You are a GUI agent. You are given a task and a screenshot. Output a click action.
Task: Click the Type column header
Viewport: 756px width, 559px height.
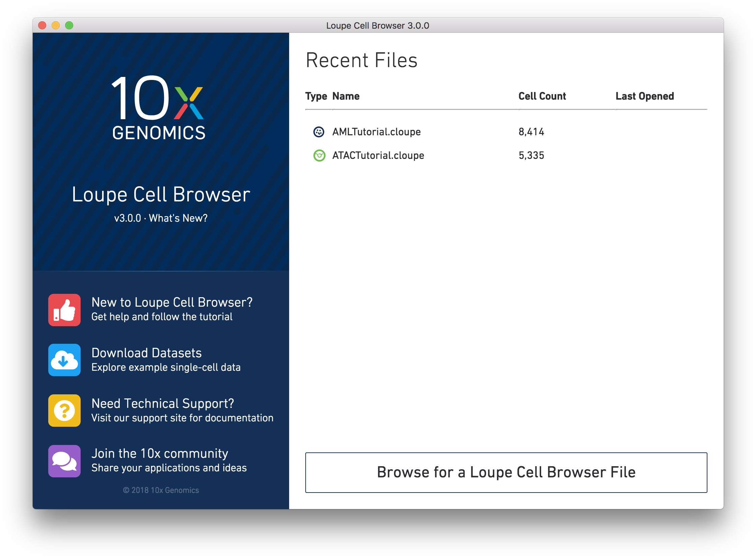click(316, 96)
